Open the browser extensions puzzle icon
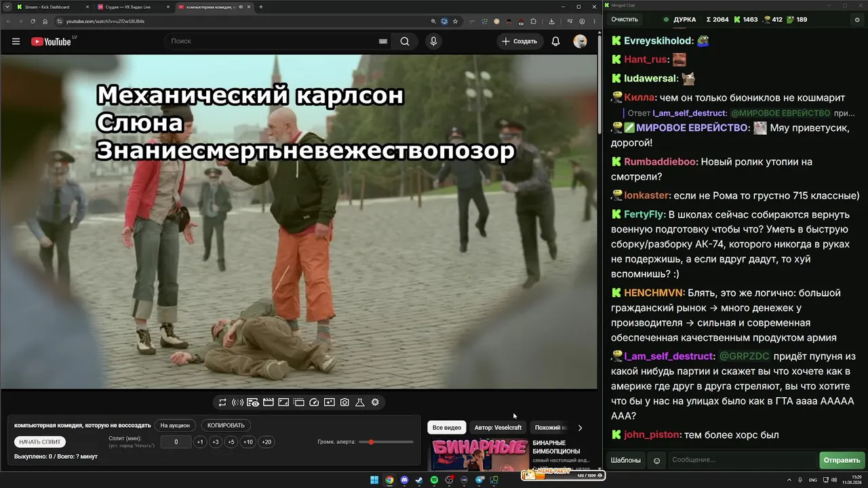Viewport: 868px width, 488px height. (533, 21)
